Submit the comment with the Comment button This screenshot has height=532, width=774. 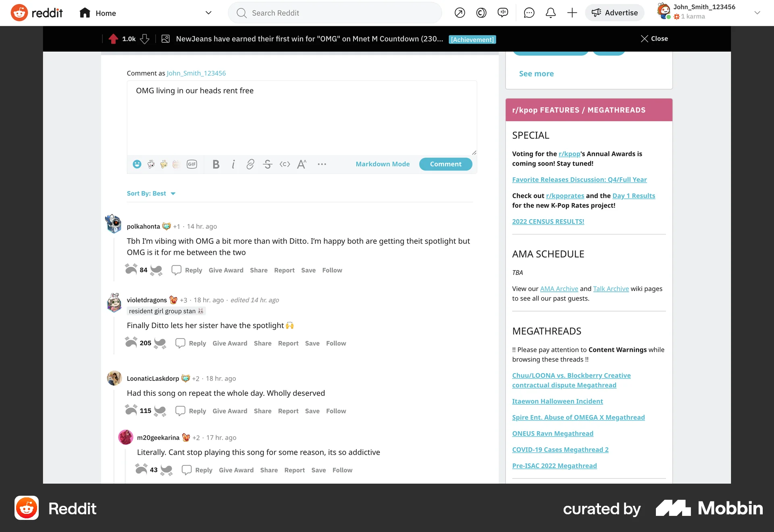[445, 164]
